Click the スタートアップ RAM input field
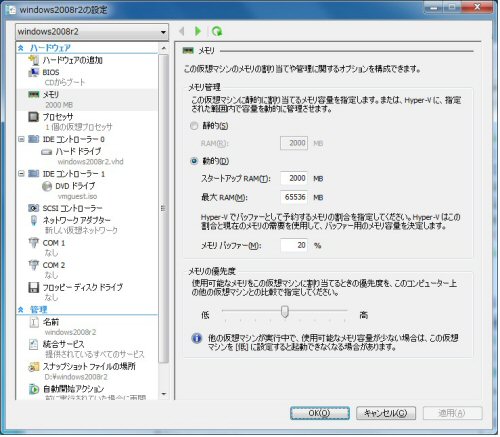Screen dimensions: 500x437 point(294,178)
